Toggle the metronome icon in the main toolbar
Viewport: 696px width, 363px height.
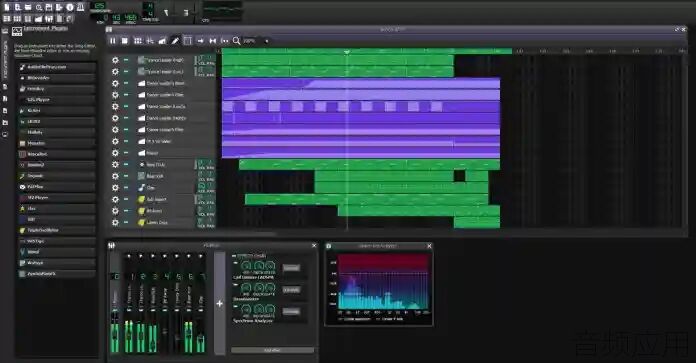click(80, 7)
